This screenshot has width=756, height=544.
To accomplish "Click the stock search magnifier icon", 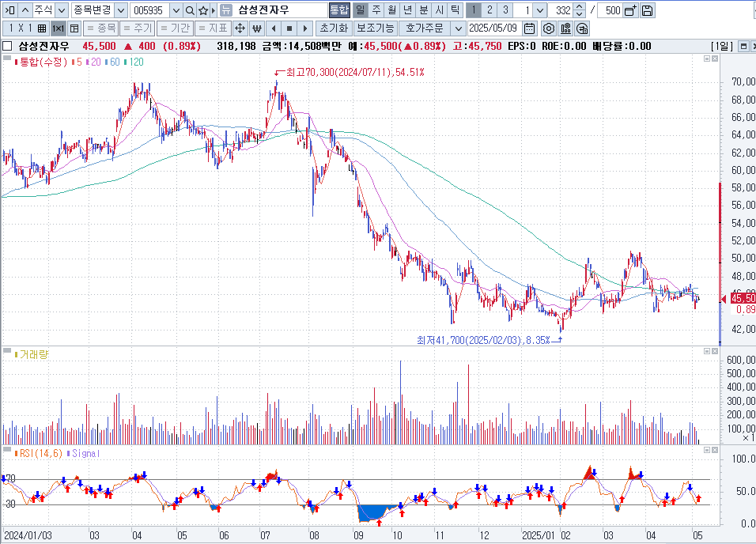I will point(190,10).
